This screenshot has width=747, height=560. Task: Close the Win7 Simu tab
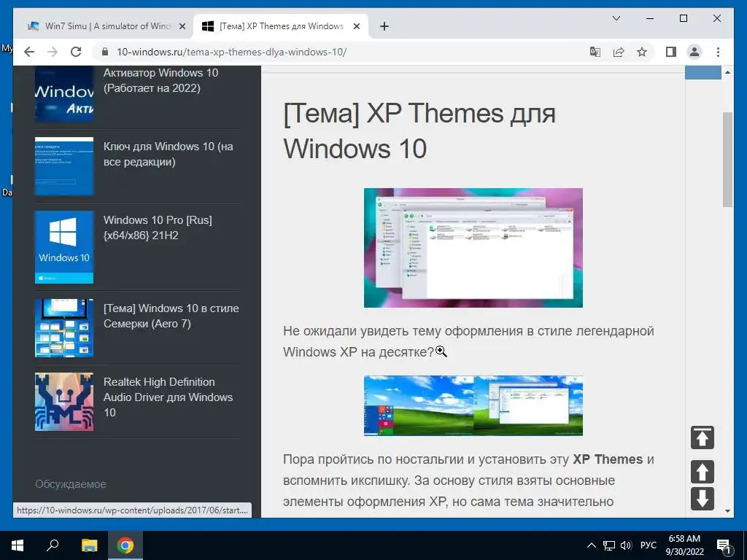pyautogui.click(x=182, y=27)
